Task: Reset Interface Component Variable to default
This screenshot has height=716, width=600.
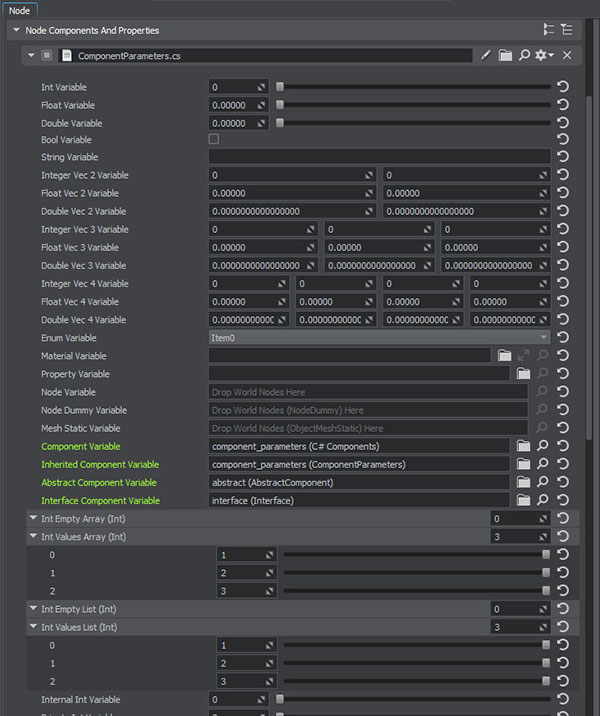Action: pos(563,500)
